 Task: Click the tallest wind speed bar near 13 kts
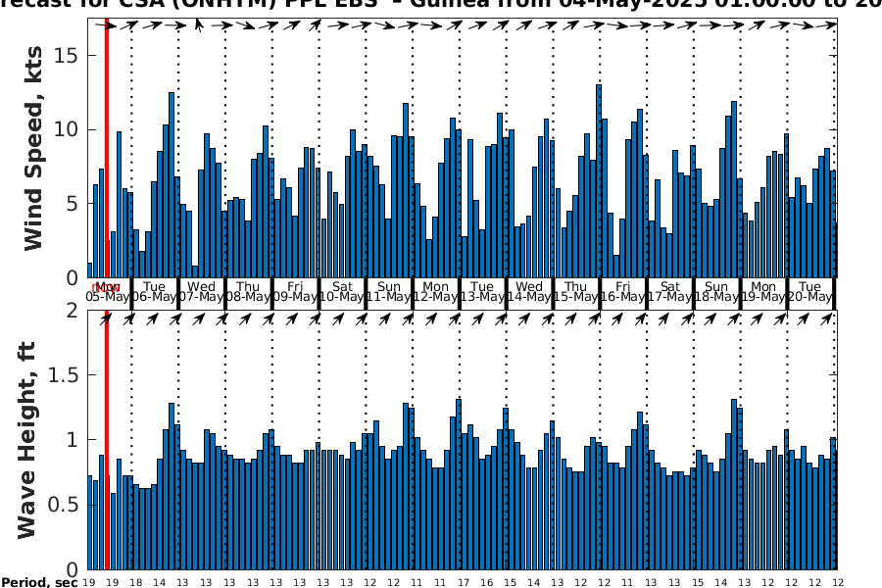[599, 181]
